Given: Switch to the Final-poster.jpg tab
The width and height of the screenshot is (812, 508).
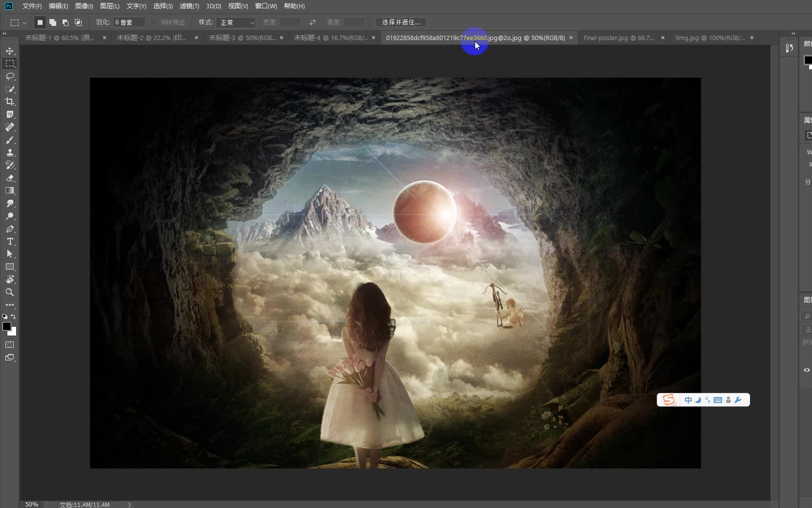Looking at the screenshot, I should (x=618, y=38).
